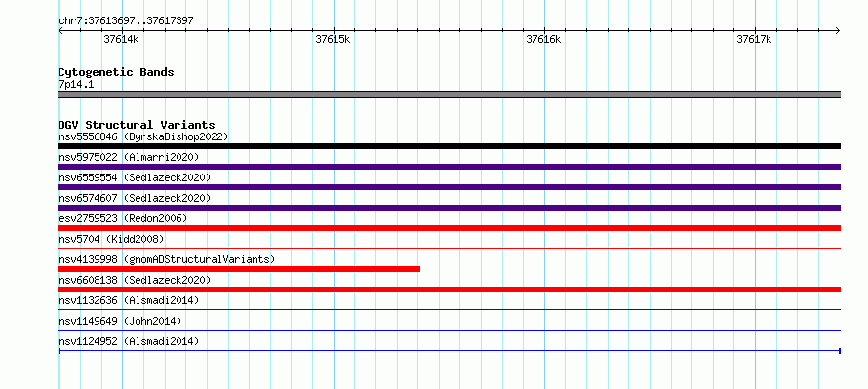Open variant label nsv6559554 (Sedlazeck2020)
The width and height of the screenshot is (868, 389).
tap(135, 177)
